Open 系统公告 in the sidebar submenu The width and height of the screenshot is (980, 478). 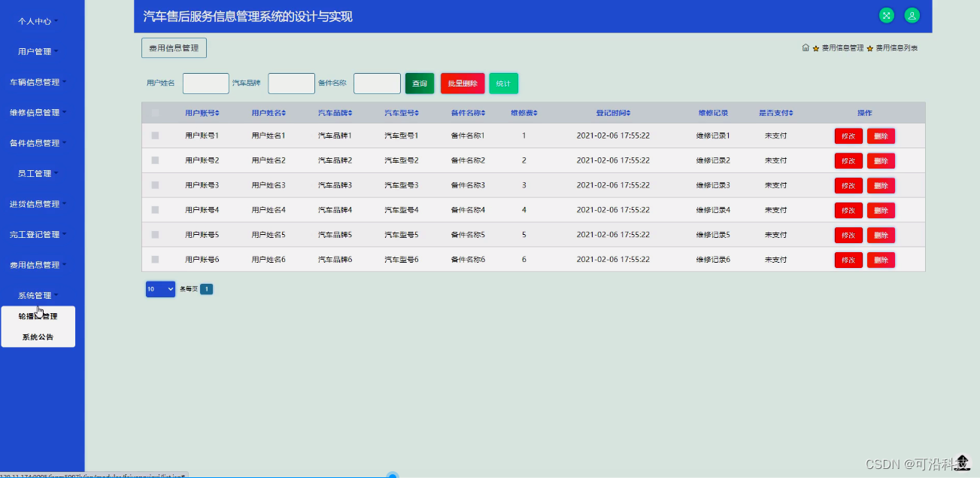pos(38,336)
